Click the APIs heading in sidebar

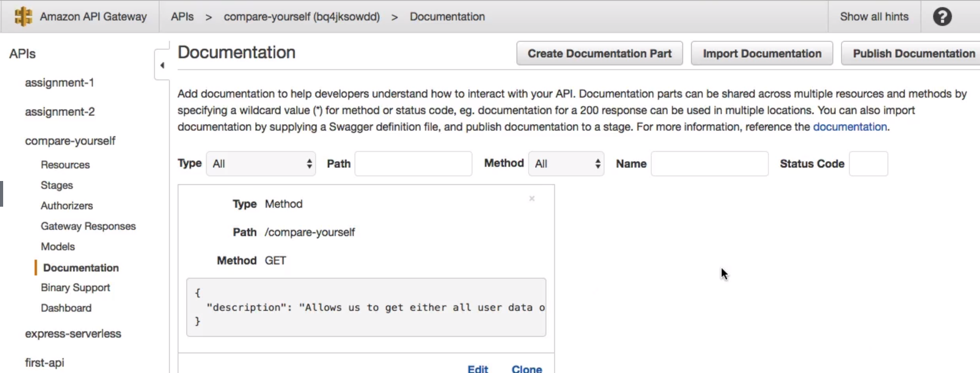click(23, 54)
